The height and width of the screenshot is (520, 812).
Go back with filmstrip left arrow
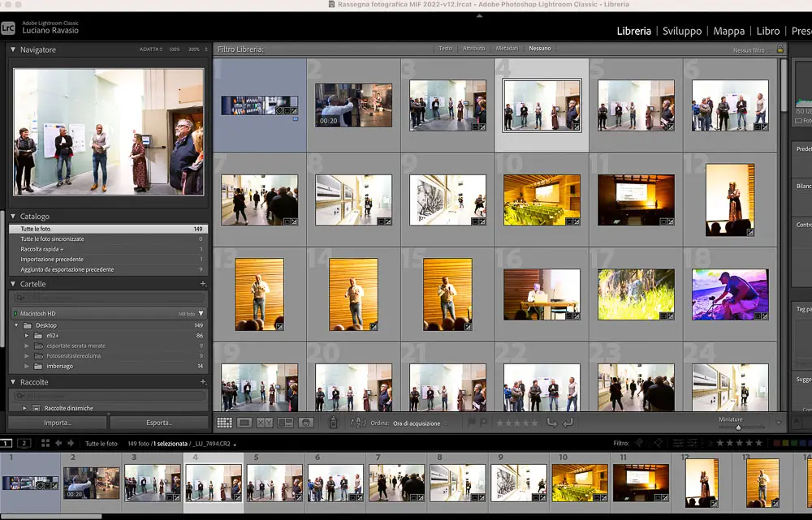tap(58, 443)
